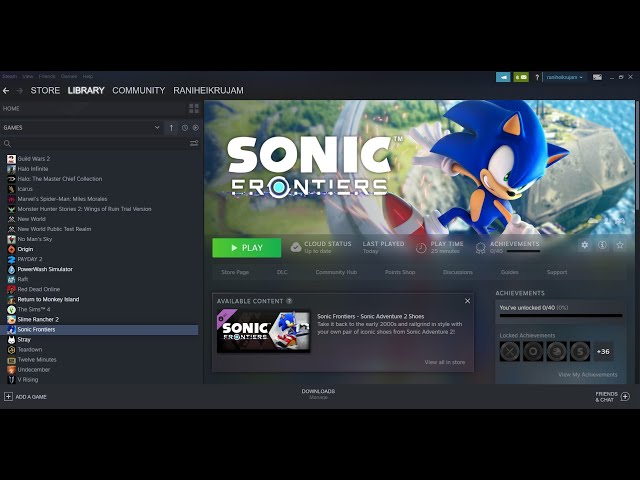This screenshot has width=640, height=480.
Task: Dismiss the Available Content panel
Action: click(467, 301)
